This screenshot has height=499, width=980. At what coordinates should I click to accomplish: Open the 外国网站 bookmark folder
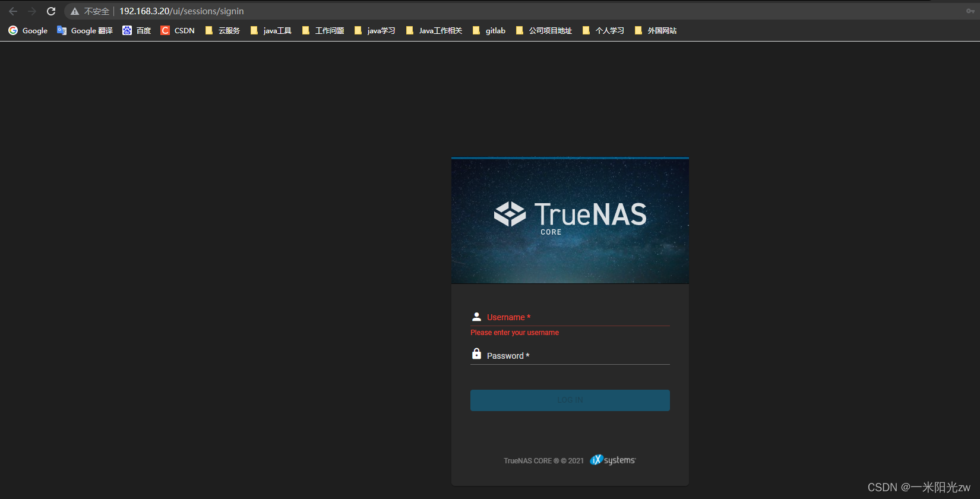(655, 30)
